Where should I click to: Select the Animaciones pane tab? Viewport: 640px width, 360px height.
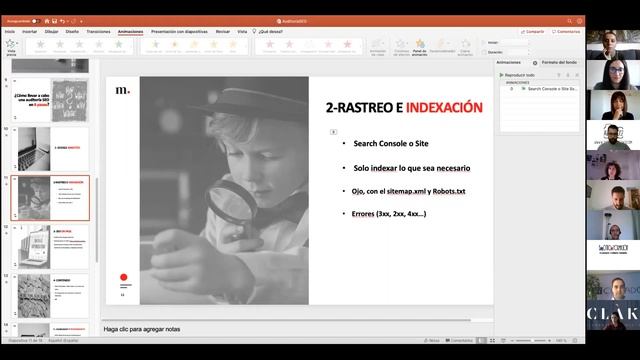tap(509, 62)
